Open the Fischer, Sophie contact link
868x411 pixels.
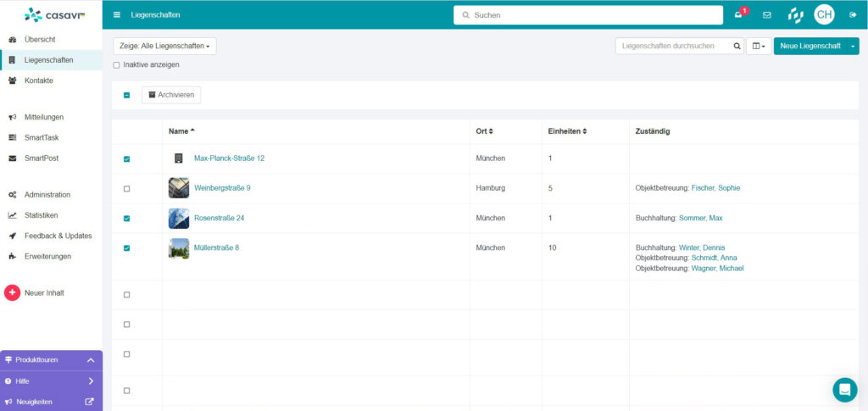(x=716, y=188)
